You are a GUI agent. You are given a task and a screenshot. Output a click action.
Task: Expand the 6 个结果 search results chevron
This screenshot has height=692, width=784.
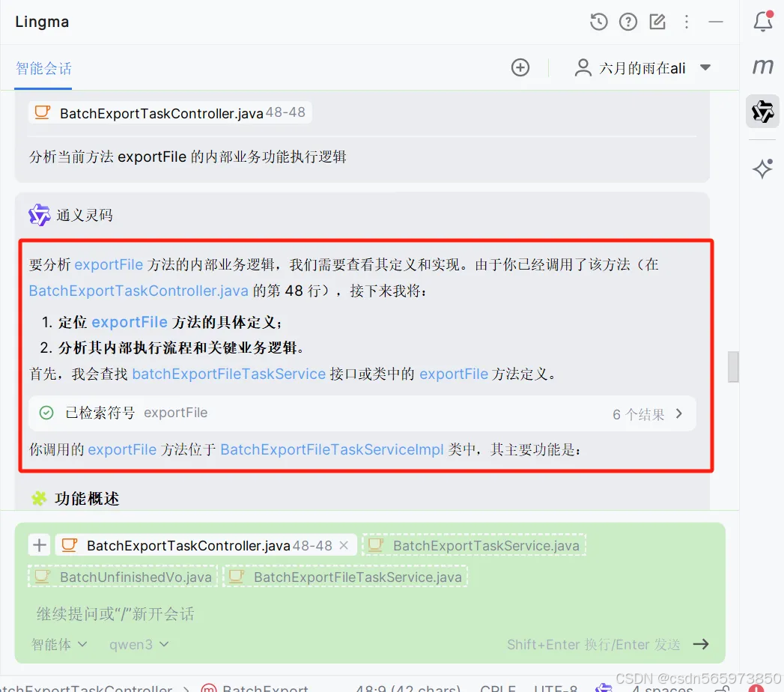coord(679,413)
